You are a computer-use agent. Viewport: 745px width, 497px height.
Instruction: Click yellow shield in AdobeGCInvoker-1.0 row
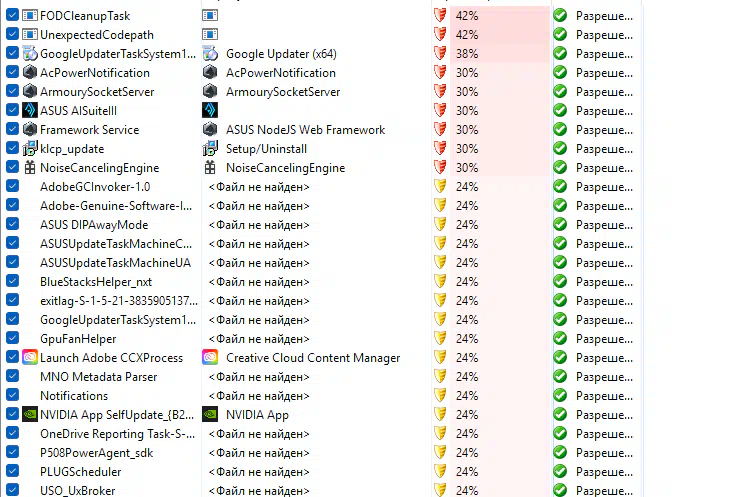pyautogui.click(x=440, y=187)
